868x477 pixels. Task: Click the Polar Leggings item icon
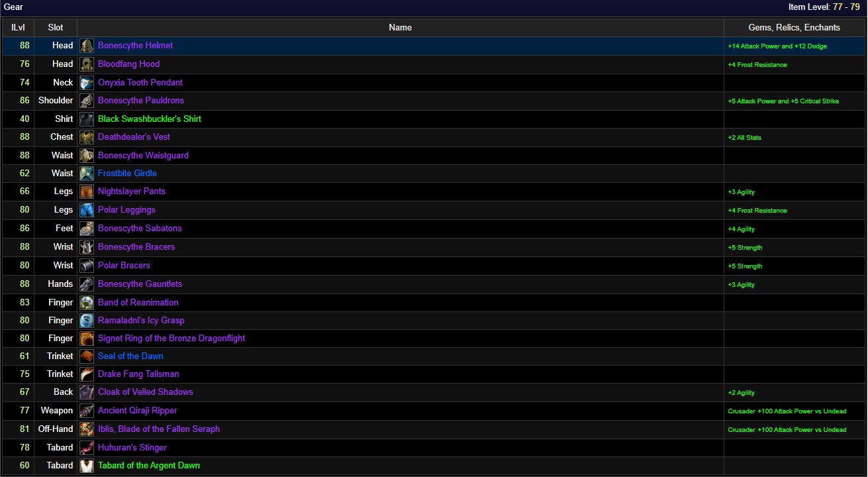pyautogui.click(x=87, y=210)
